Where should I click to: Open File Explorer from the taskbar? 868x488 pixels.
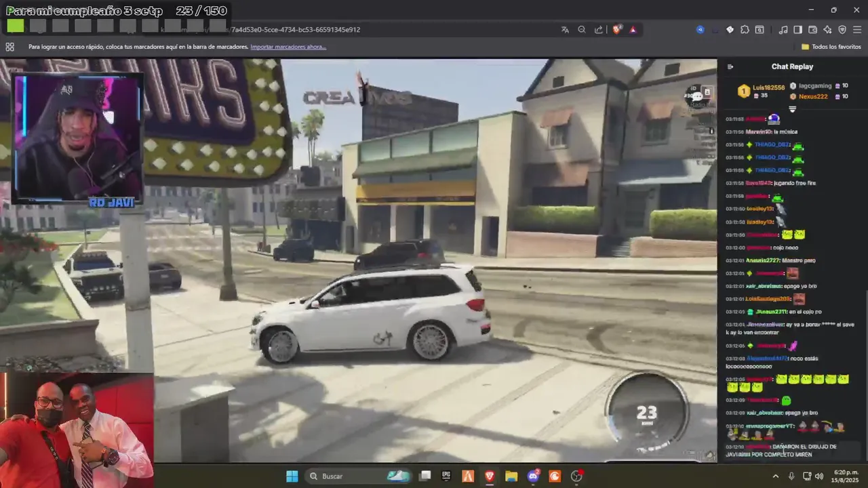511,476
